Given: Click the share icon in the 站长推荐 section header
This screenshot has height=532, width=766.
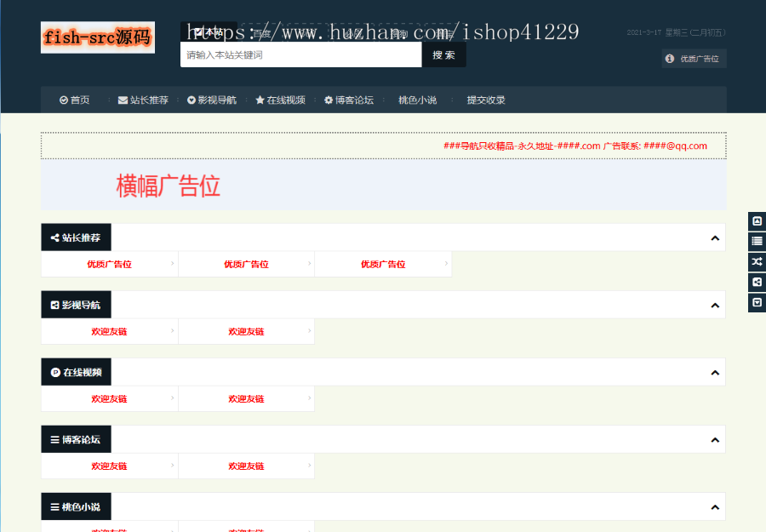Looking at the screenshot, I should click(x=55, y=237).
